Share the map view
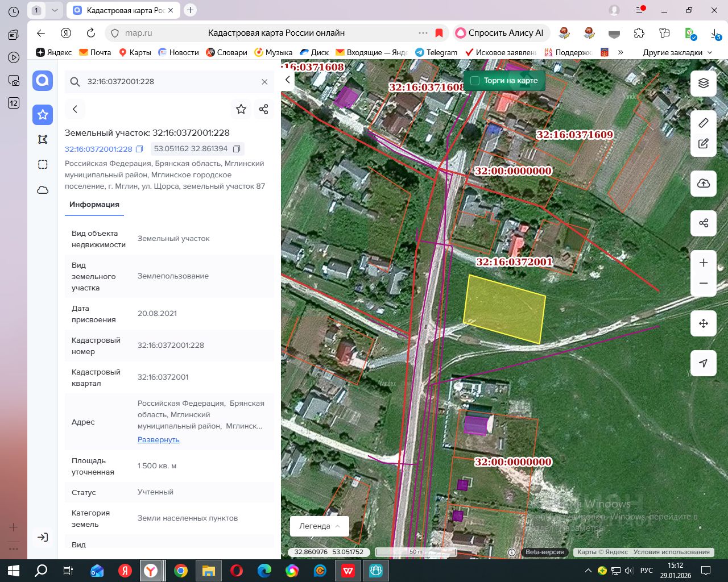728x582 pixels. [x=704, y=223]
